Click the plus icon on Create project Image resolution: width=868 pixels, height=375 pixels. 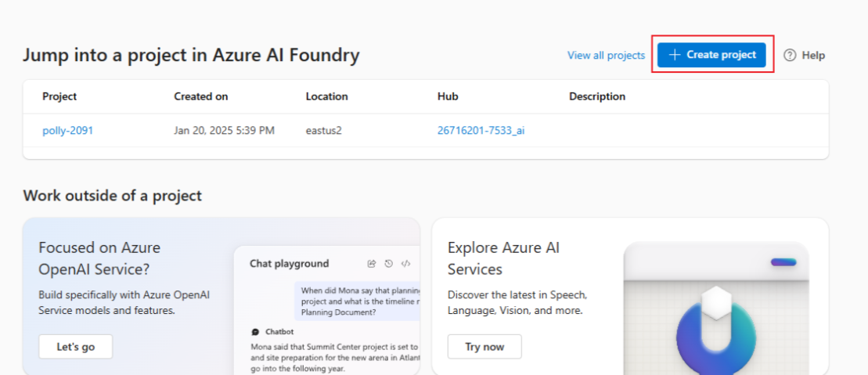click(674, 55)
